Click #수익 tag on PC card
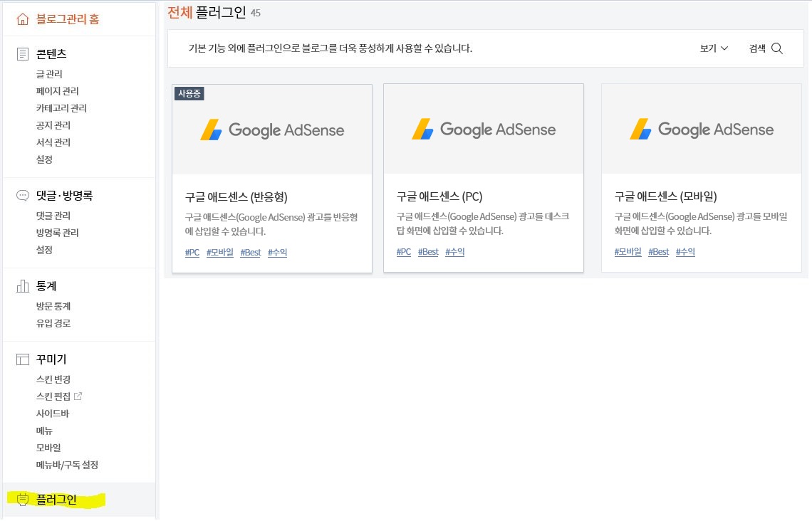 [x=455, y=252]
